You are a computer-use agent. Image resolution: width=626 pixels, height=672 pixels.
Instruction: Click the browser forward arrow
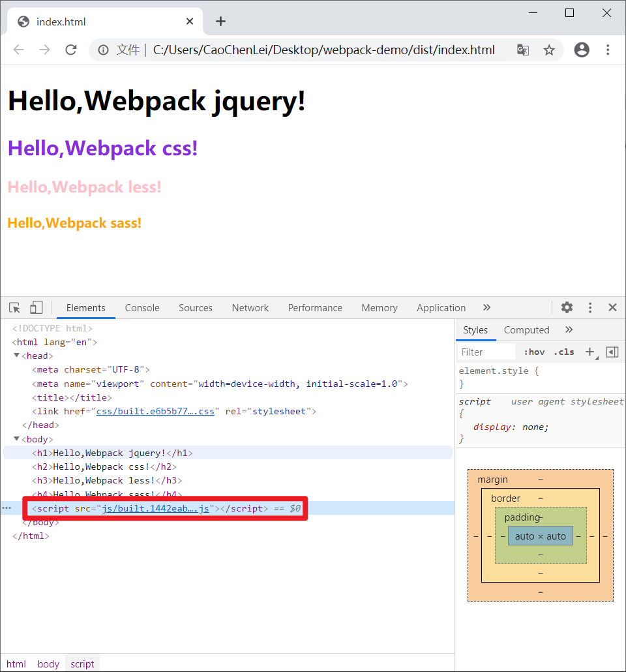[44, 50]
